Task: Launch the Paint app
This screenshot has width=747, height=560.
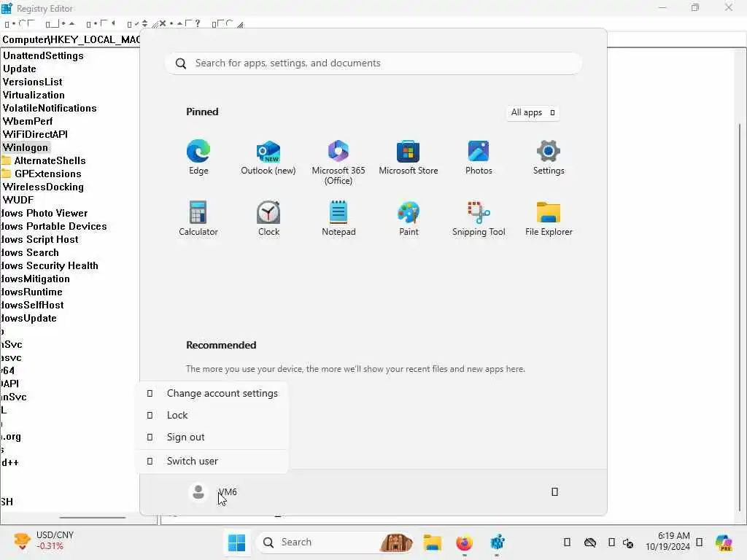Action: (409, 219)
